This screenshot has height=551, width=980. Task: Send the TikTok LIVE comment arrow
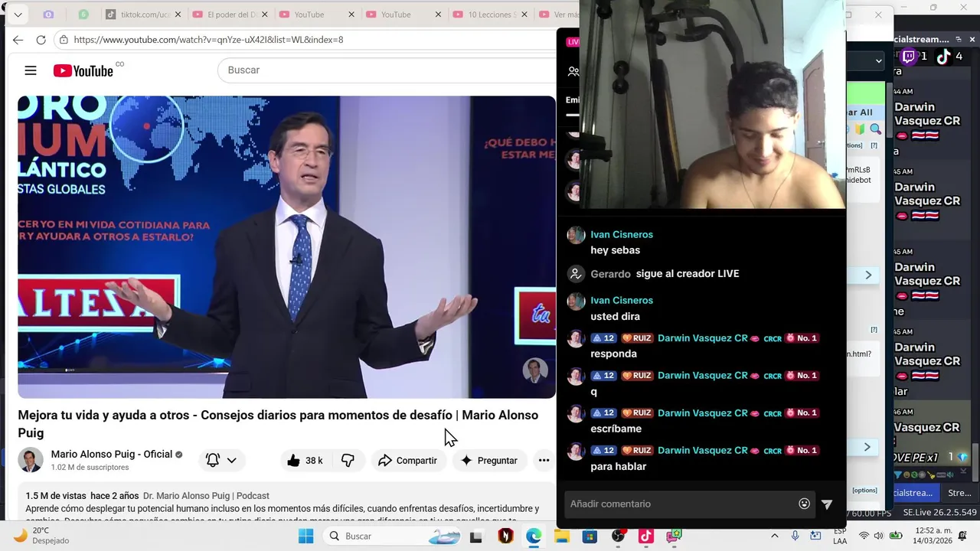[x=827, y=504]
